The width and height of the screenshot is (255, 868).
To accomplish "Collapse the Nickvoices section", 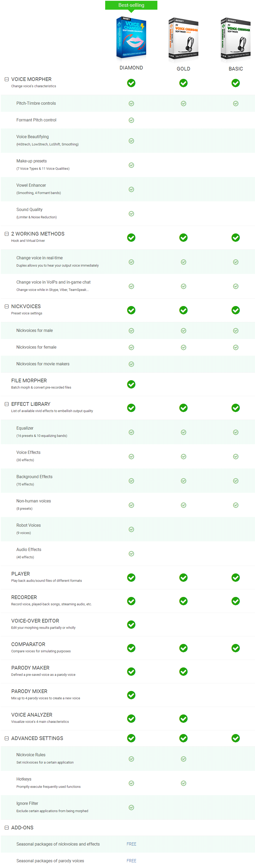I will 7,306.
